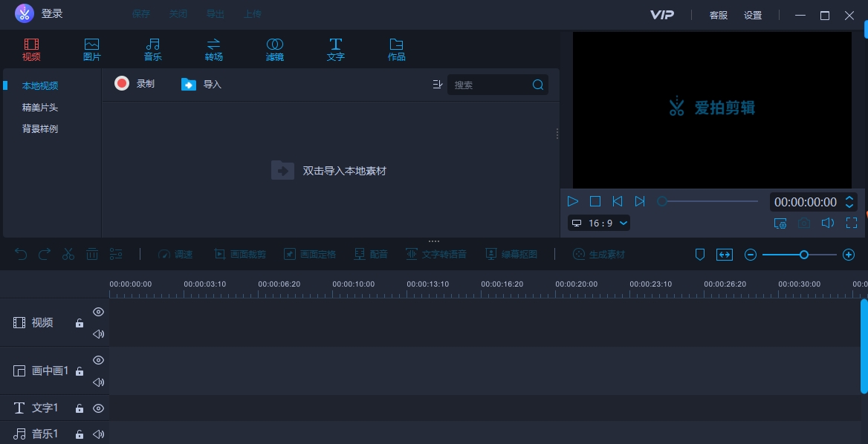
Task: Click the 配音 voiceover tool
Action: (371, 255)
